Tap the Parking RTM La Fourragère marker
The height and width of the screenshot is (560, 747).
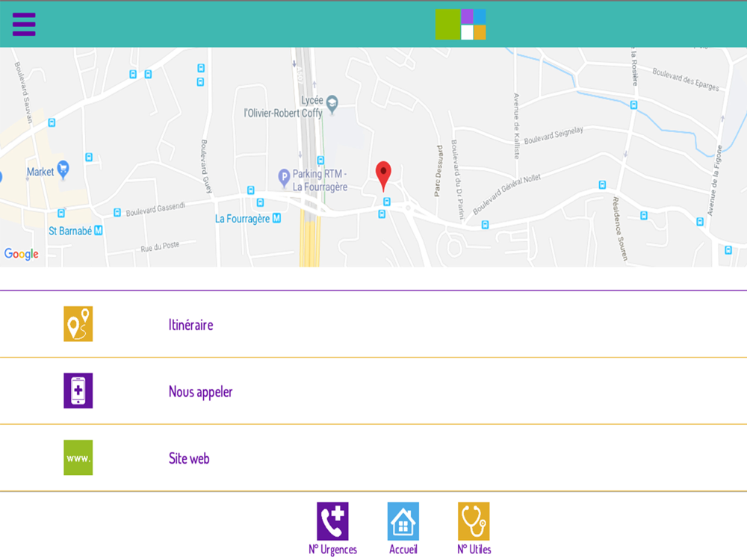coord(284,178)
